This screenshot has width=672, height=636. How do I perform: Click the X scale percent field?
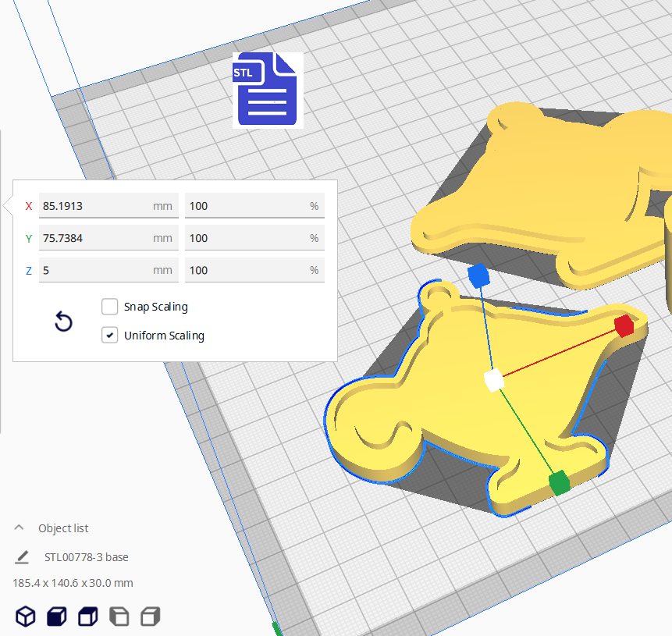click(254, 206)
